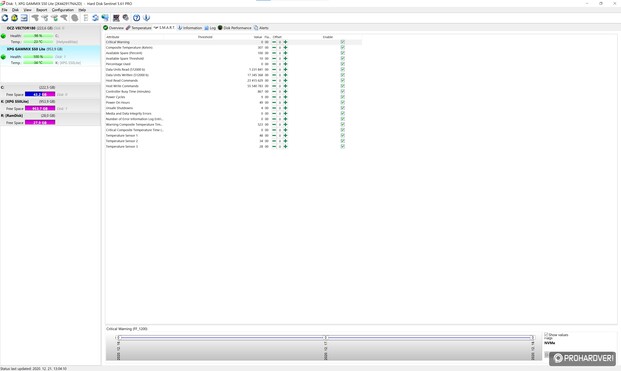
Task: Click the yellow-green disc toolbar icon
Action: click(x=14, y=18)
